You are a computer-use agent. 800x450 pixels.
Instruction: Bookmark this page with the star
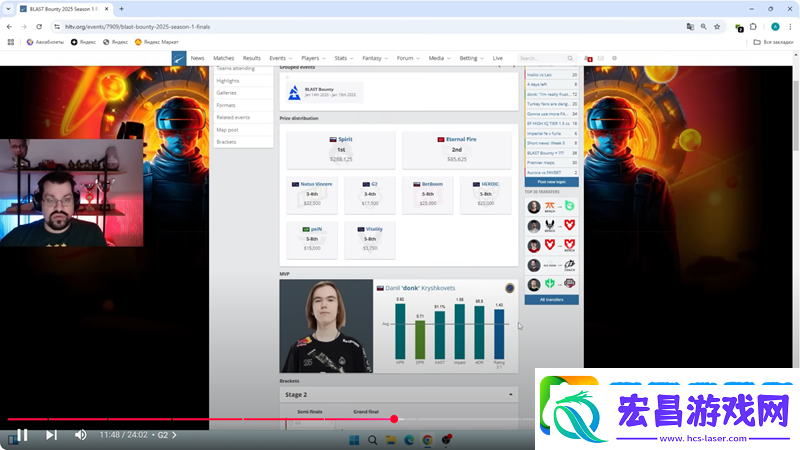tap(717, 27)
